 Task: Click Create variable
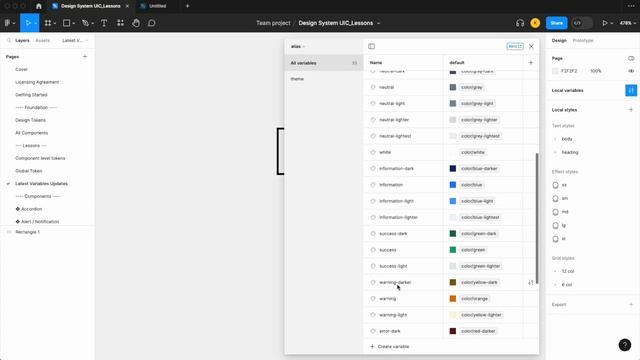389,347
